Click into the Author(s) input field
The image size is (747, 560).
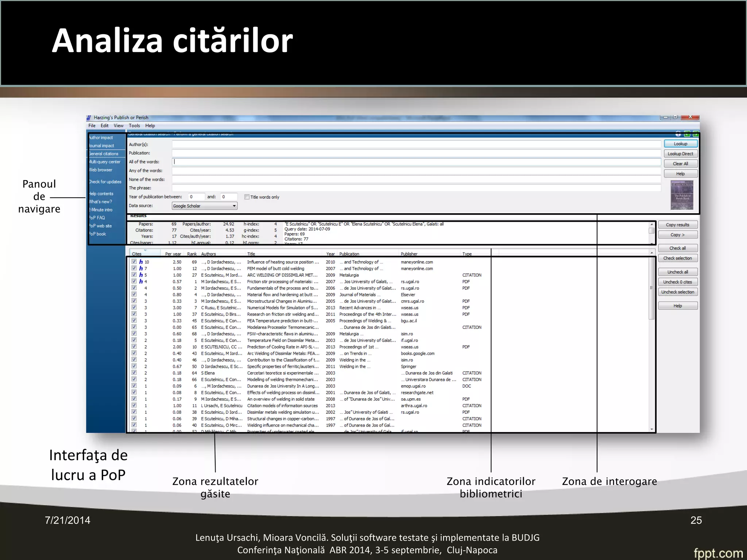[x=417, y=144]
